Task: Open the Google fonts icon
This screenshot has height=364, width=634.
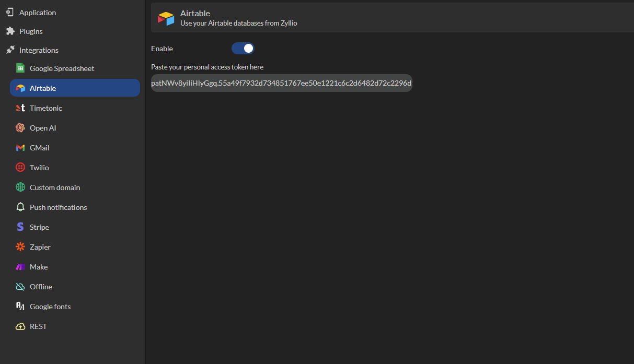Action: point(20,307)
